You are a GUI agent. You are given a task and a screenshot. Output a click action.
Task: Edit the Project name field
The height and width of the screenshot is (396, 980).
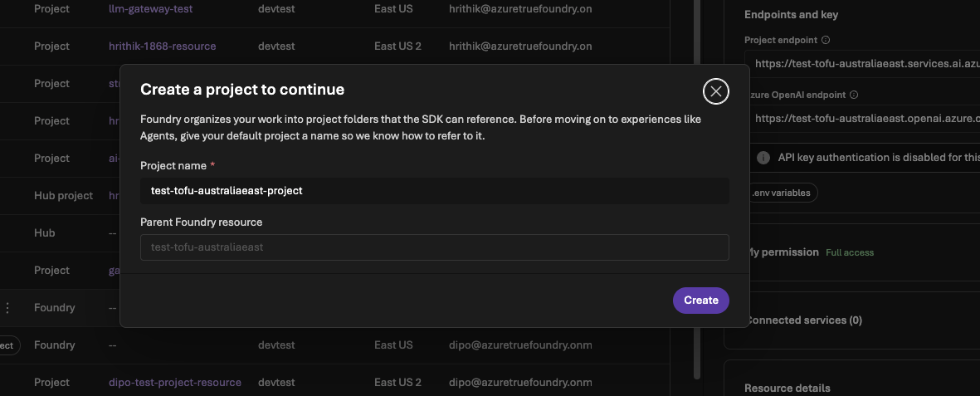(434, 190)
